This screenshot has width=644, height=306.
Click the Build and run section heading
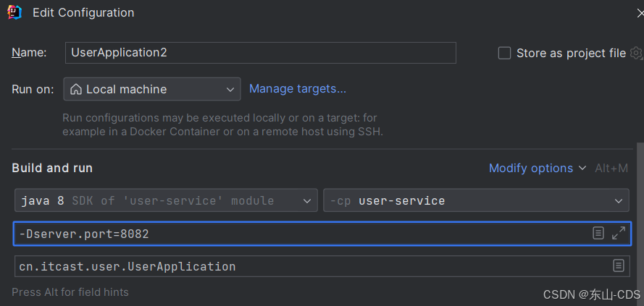pyautogui.click(x=52, y=168)
